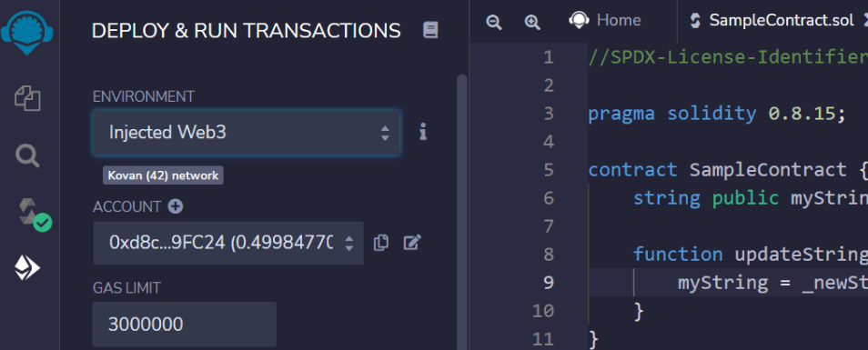Click the SPDX-License-Identifier comment line
Viewport: 868px width, 350px height.
tap(727, 57)
